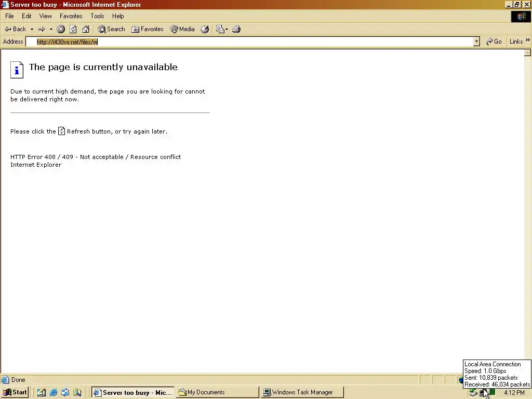Click the Windows flag throbber icon
This screenshot has width=532, height=399.
pyautogui.click(x=521, y=16)
